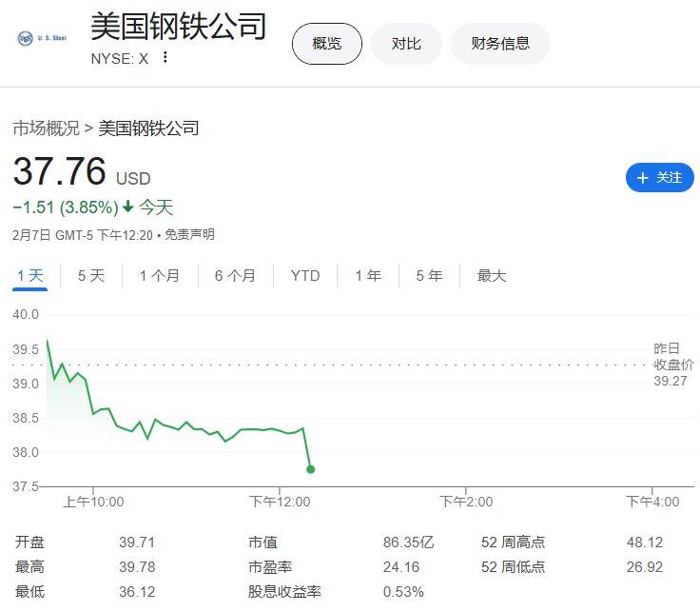This screenshot has height=612, width=700.
Task: Click the NYSE: X ticker text
Action: tap(120, 58)
